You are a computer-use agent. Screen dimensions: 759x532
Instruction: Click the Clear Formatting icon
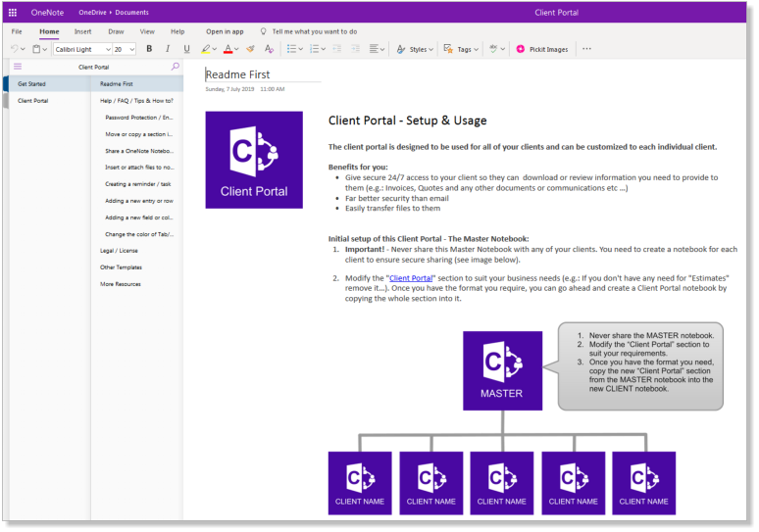(x=269, y=49)
